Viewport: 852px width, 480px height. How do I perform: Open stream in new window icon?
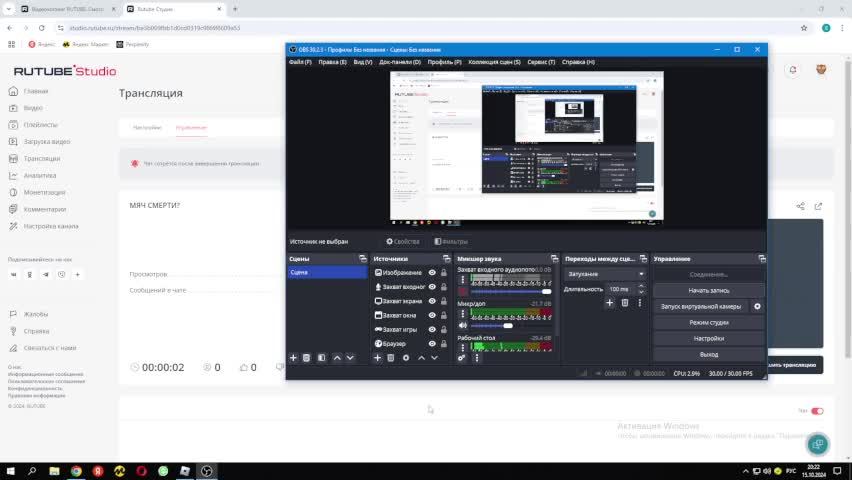coord(818,206)
